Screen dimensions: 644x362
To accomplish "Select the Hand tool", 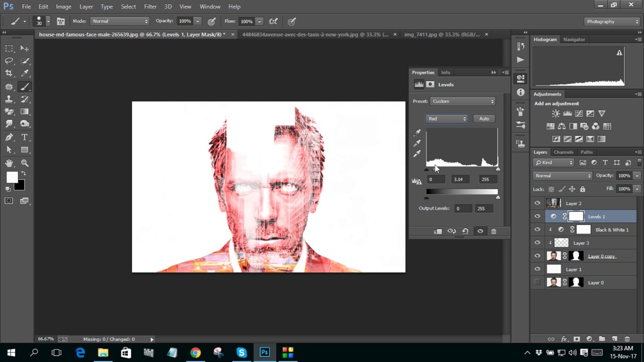I will point(9,163).
